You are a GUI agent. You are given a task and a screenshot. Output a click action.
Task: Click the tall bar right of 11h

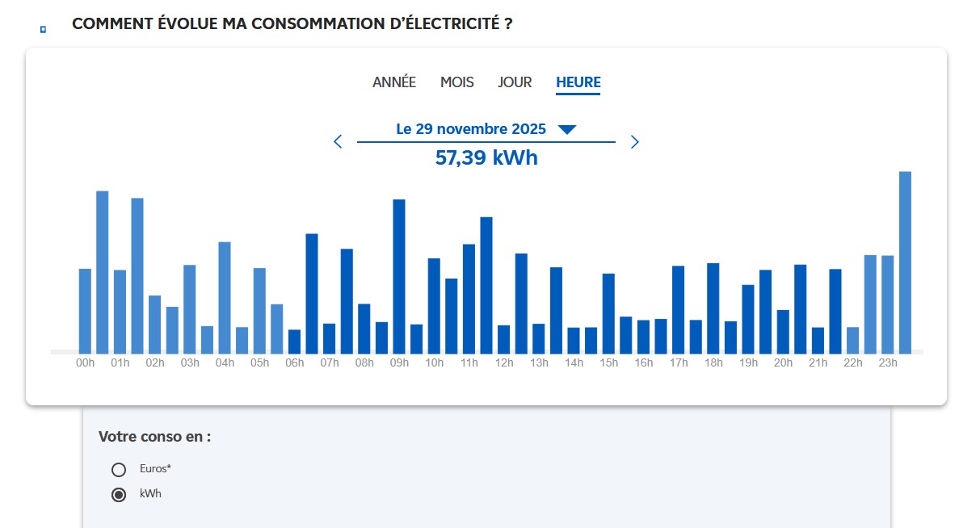pyautogui.click(x=486, y=285)
